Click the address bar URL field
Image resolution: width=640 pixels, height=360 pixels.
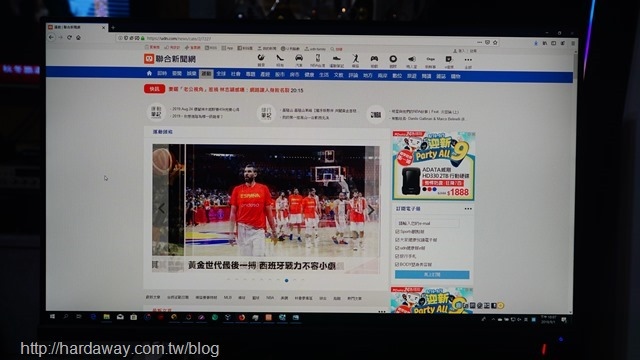pyautogui.click(x=308, y=39)
